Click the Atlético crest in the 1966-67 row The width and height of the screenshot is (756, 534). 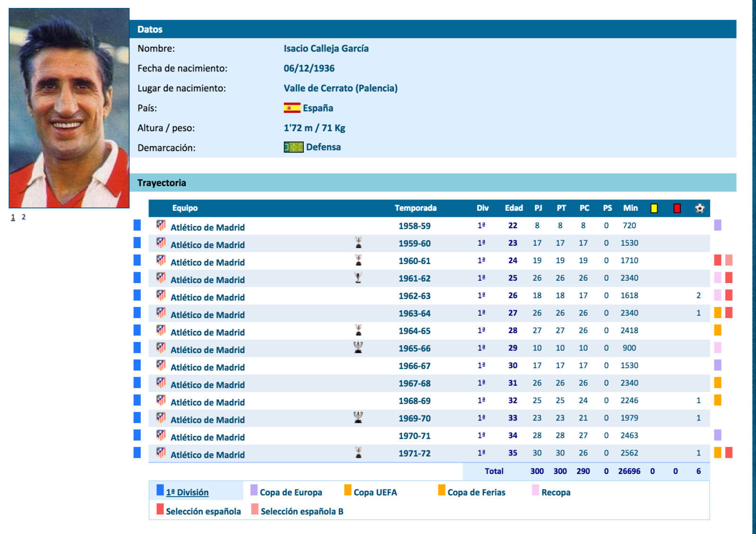point(161,365)
